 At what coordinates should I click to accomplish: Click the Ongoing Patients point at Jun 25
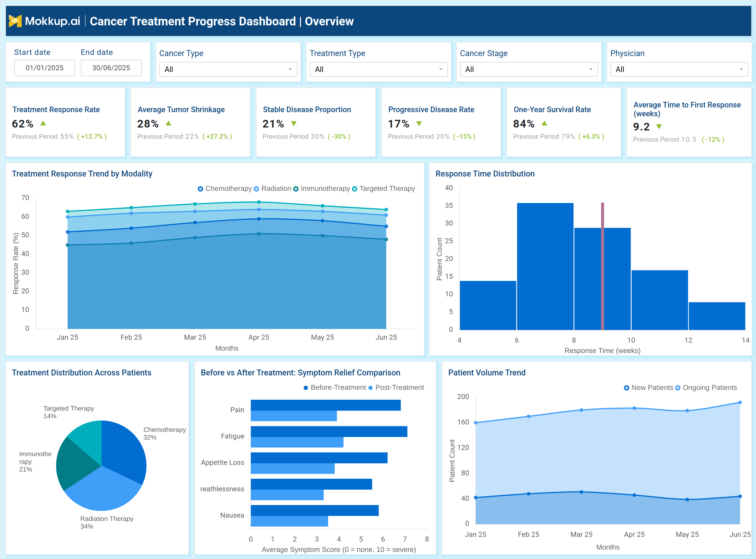[740, 402]
